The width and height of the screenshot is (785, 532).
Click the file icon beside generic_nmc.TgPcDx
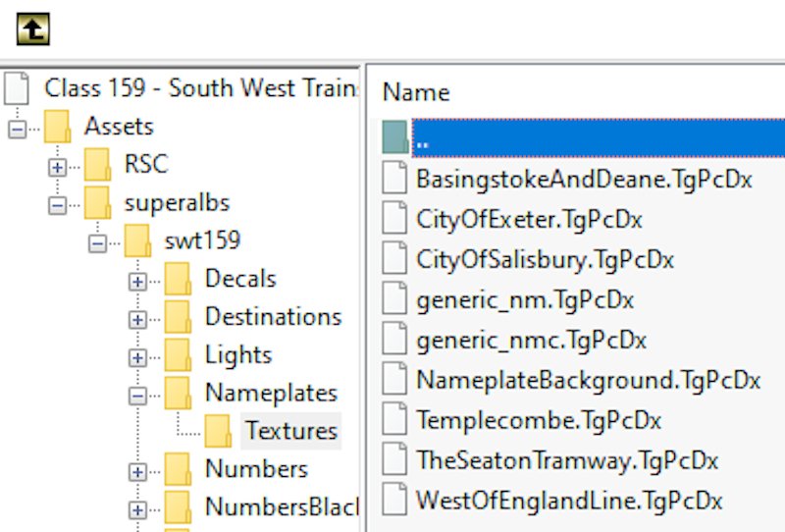[394, 338]
